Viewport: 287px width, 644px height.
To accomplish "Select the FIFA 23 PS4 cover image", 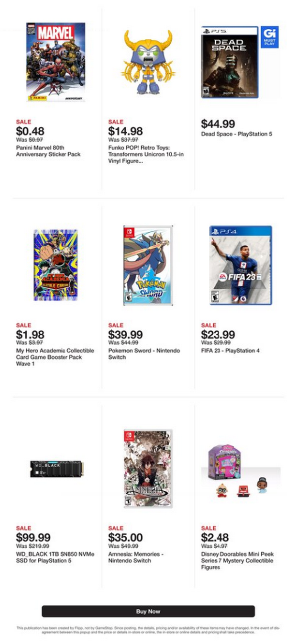I will (241, 265).
